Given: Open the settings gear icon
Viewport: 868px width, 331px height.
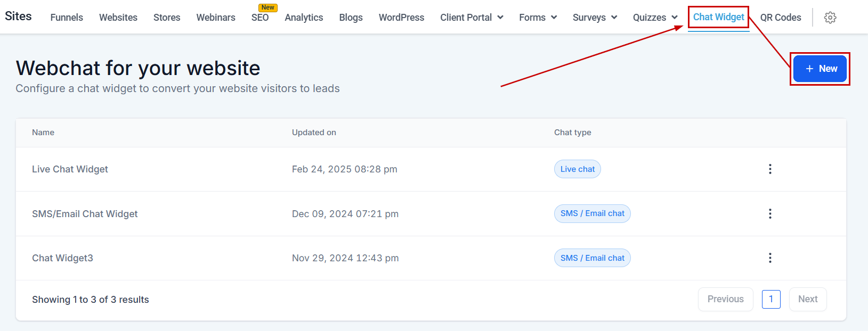Looking at the screenshot, I should tap(830, 18).
